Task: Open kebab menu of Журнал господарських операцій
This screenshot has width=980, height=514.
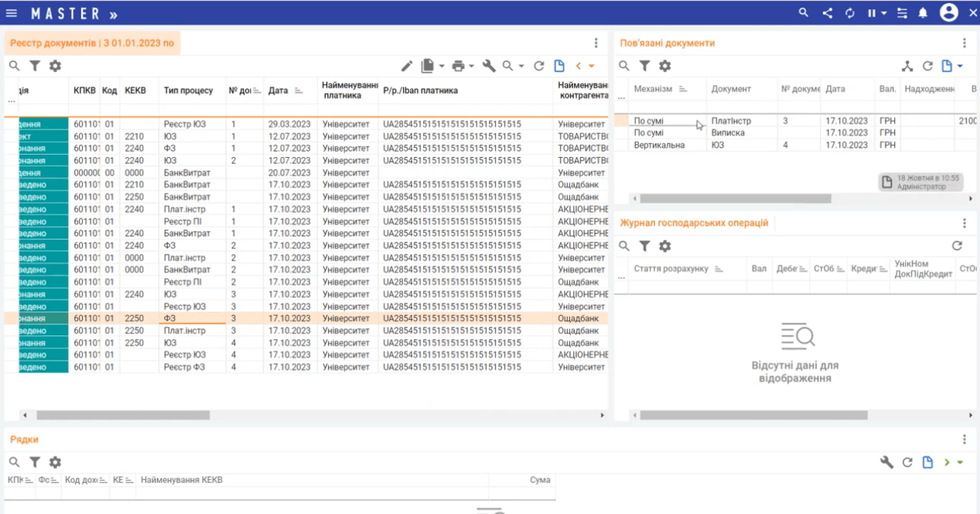Action: coord(964,223)
